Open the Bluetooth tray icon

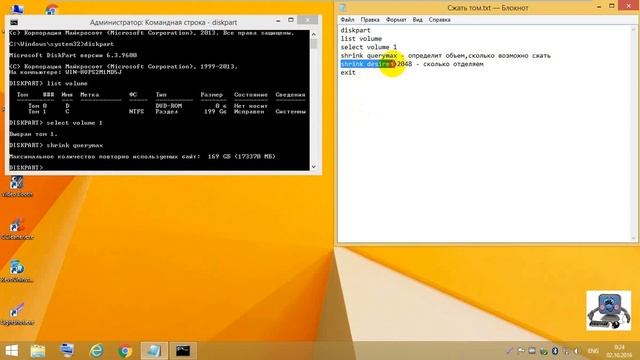pos(555,351)
